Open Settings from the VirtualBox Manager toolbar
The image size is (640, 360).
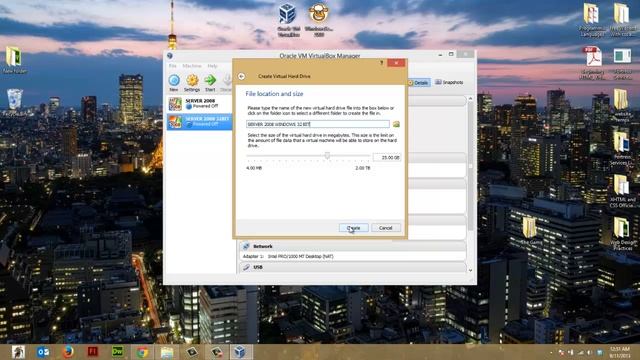click(x=192, y=83)
